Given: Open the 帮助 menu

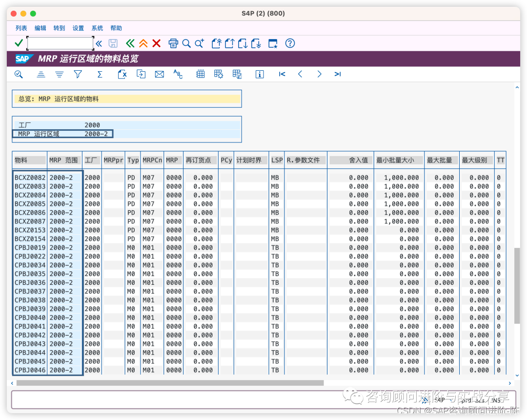Looking at the screenshot, I should point(116,28).
